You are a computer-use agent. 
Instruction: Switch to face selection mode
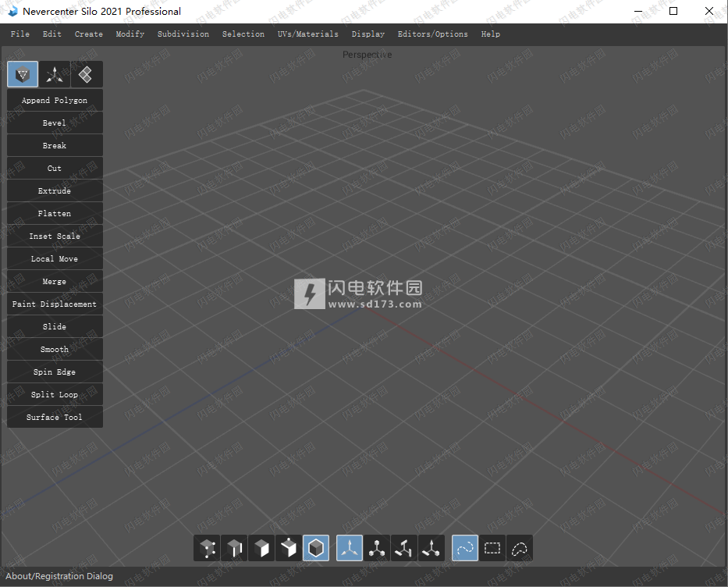coord(261,548)
